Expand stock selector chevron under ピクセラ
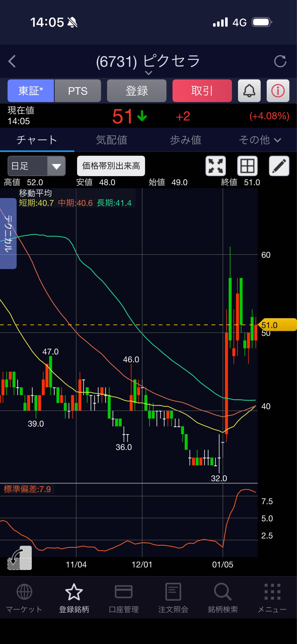This screenshot has width=297, height=644. tap(148, 73)
